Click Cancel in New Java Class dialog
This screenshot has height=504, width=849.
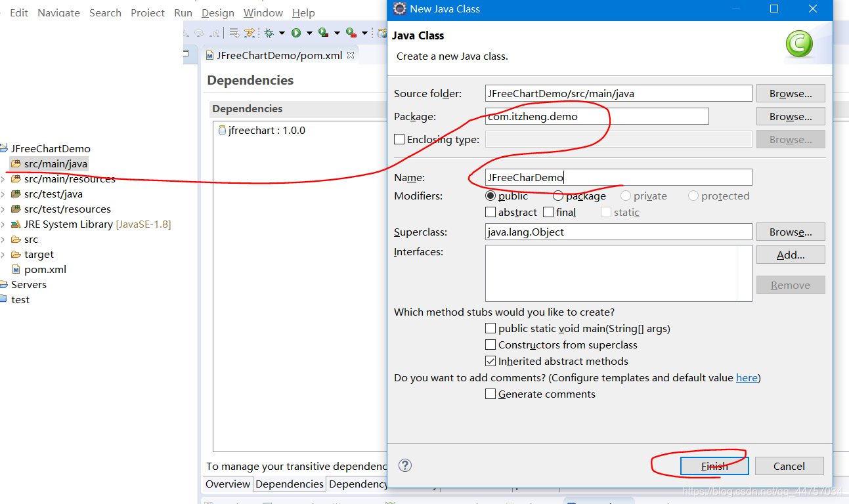point(789,466)
